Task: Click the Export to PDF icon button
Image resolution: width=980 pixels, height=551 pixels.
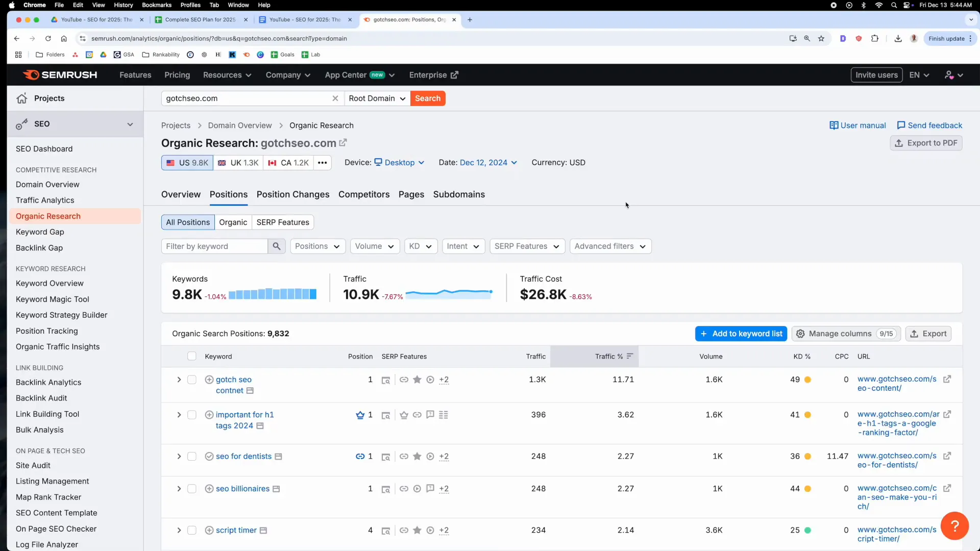Action: click(900, 143)
